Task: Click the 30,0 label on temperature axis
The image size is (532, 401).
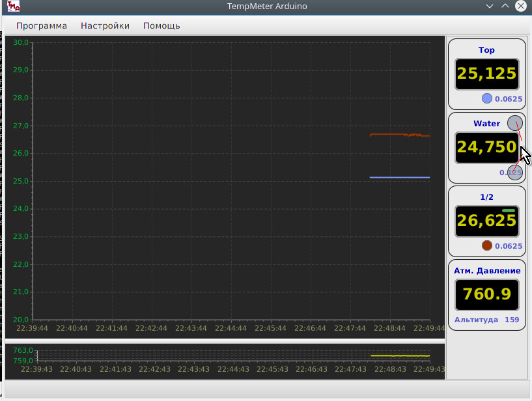Action: (21, 42)
